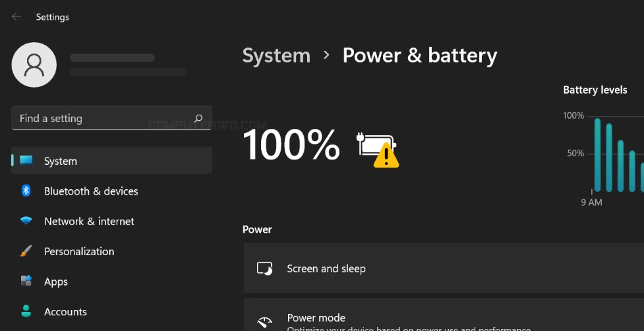Click the Find a setting search box

111,119
